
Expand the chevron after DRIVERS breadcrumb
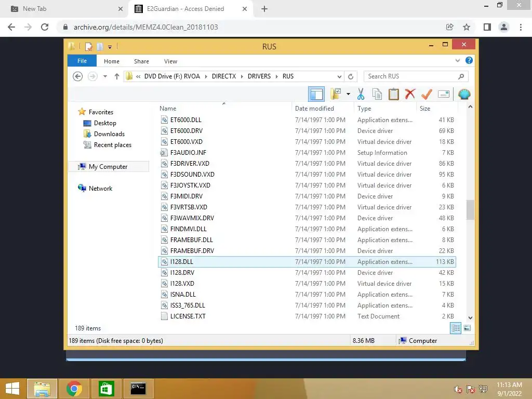click(x=277, y=76)
